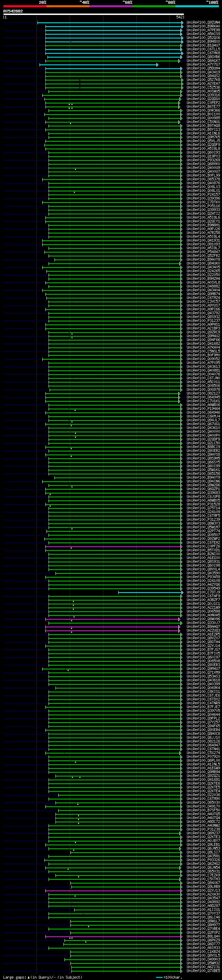Click the UniRef100_B6TE77 label
The height and width of the screenshot is (980, 222).
pyautogui.click(x=203, y=107)
